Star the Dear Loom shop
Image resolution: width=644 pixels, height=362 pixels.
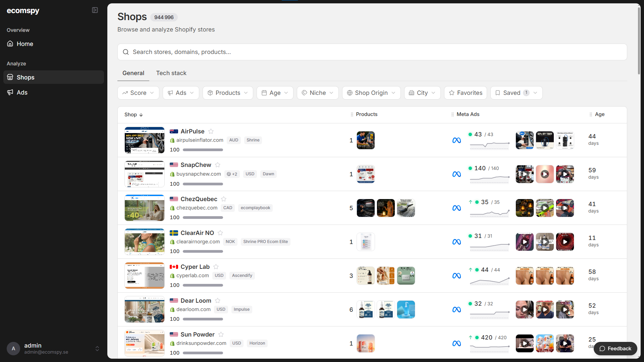click(218, 301)
